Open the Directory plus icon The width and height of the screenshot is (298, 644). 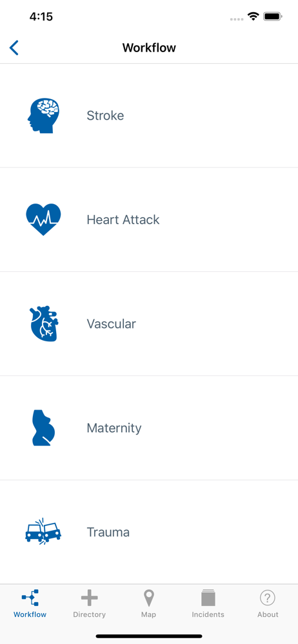point(89,598)
